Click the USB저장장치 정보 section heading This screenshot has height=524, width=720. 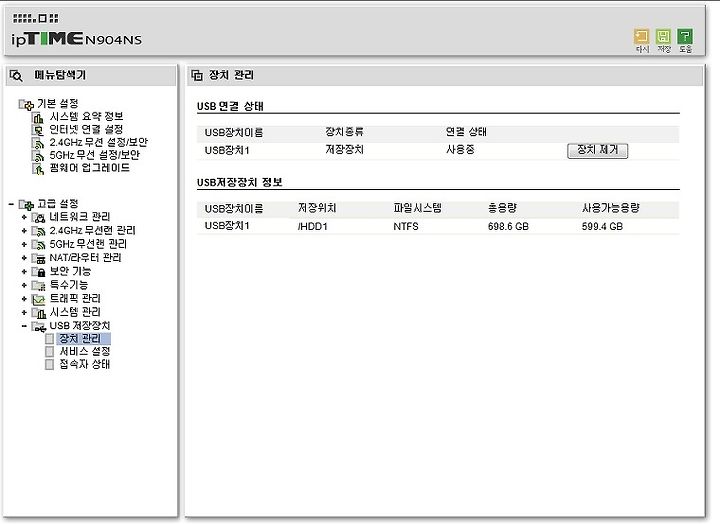point(239,182)
